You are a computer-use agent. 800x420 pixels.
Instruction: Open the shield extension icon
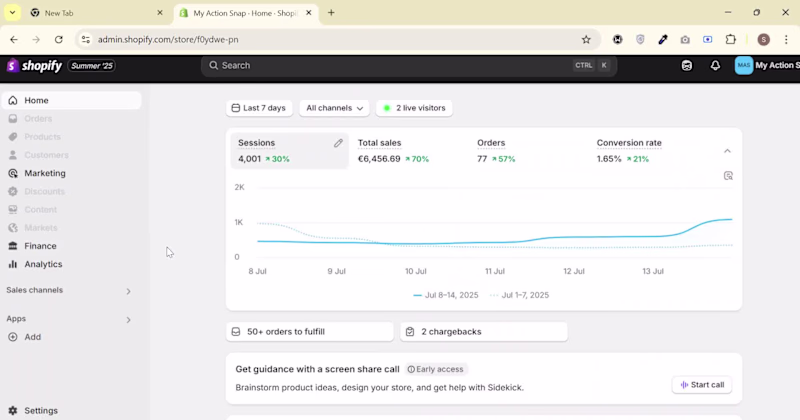coord(640,39)
